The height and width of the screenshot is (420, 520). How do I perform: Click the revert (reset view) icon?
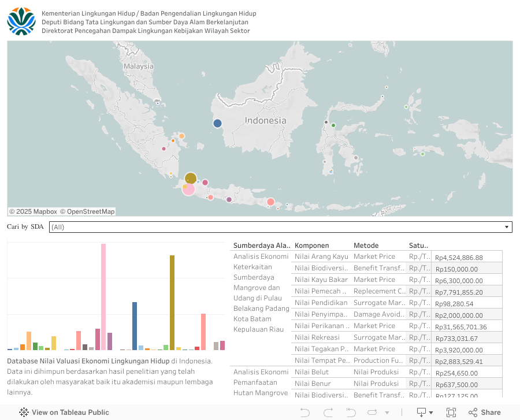pos(351,412)
